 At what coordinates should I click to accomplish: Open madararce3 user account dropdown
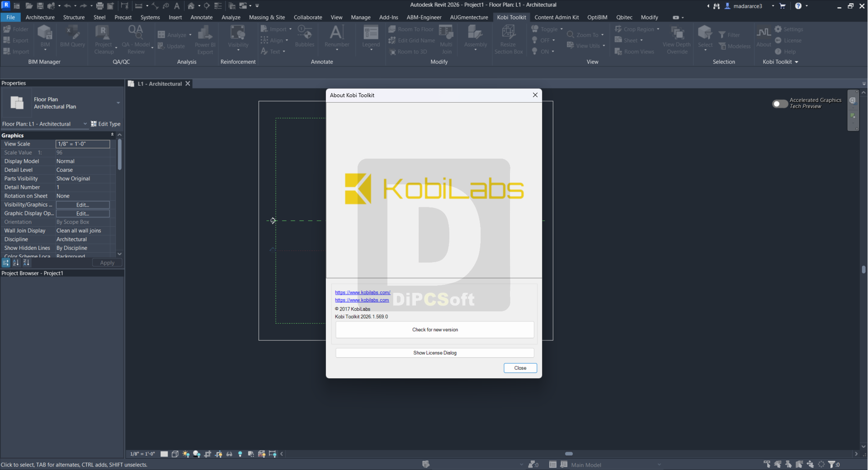pyautogui.click(x=773, y=6)
